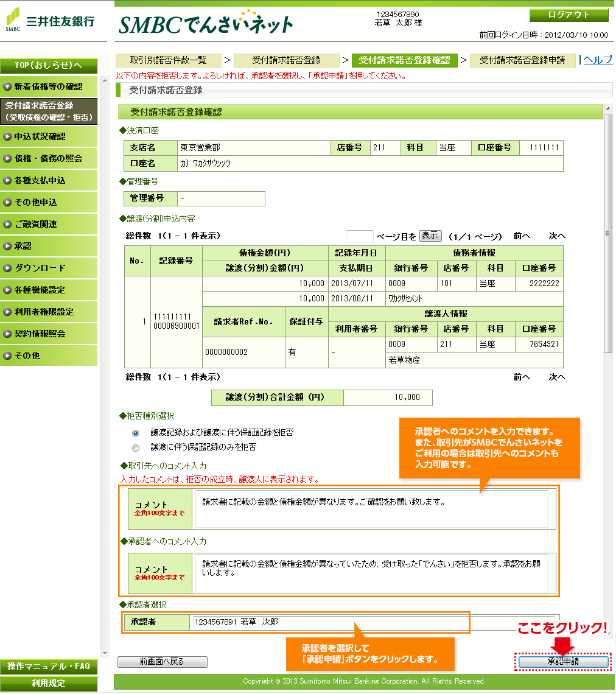Click 次へ link below the table
The image size is (616, 694).
pyautogui.click(x=557, y=377)
